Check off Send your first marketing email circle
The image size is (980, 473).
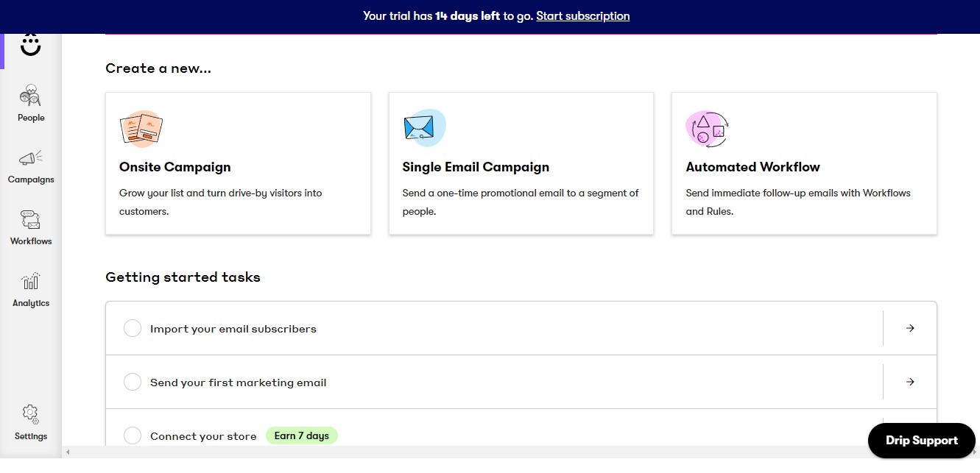pos(133,382)
